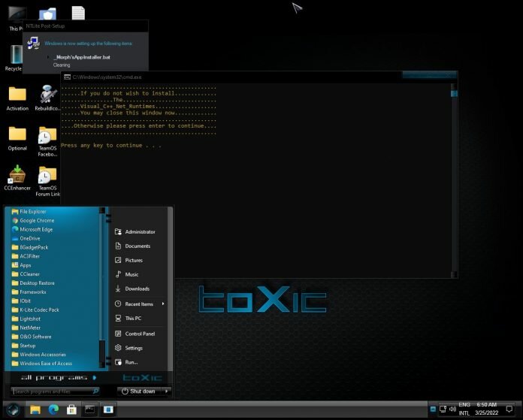Click the search magnifier in start menu

tap(95, 391)
